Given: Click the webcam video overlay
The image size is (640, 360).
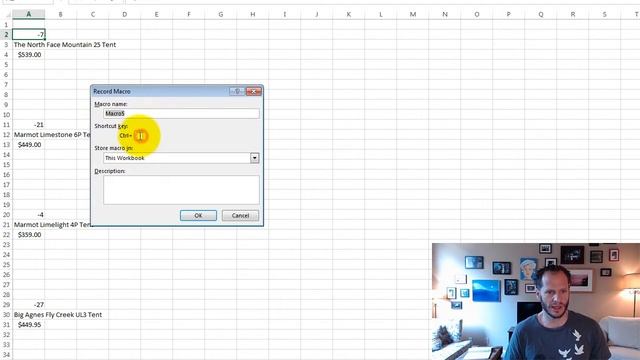Looking at the screenshot, I should 536,302.
